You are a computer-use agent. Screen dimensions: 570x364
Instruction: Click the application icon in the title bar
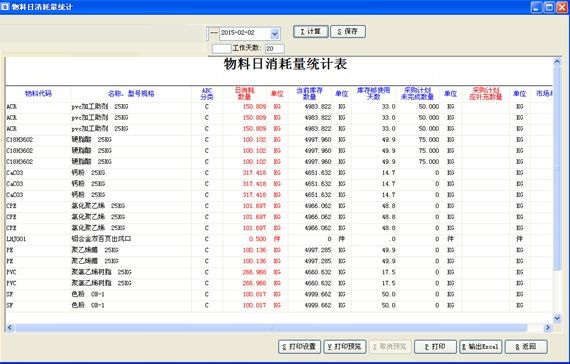[x=5, y=7]
